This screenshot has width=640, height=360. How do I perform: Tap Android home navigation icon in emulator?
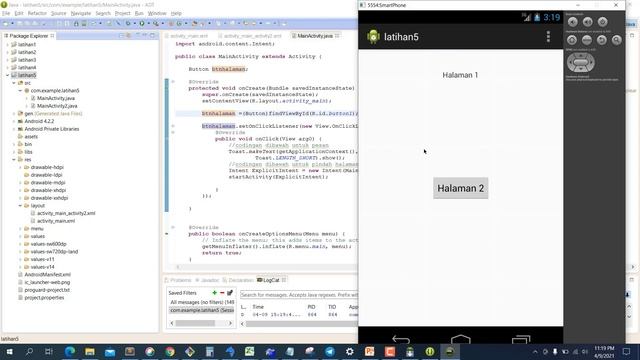pyautogui.click(x=461, y=339)
